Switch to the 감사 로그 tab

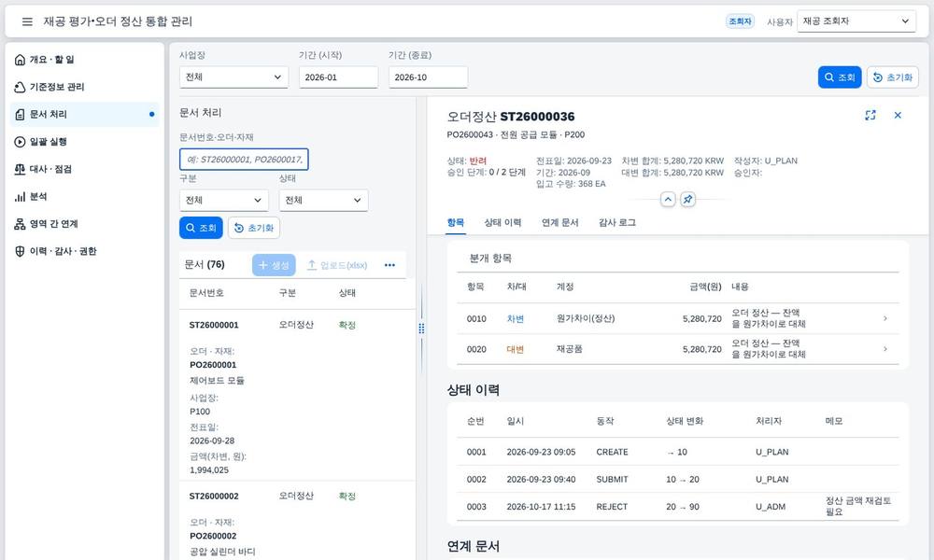click(617, 222)
